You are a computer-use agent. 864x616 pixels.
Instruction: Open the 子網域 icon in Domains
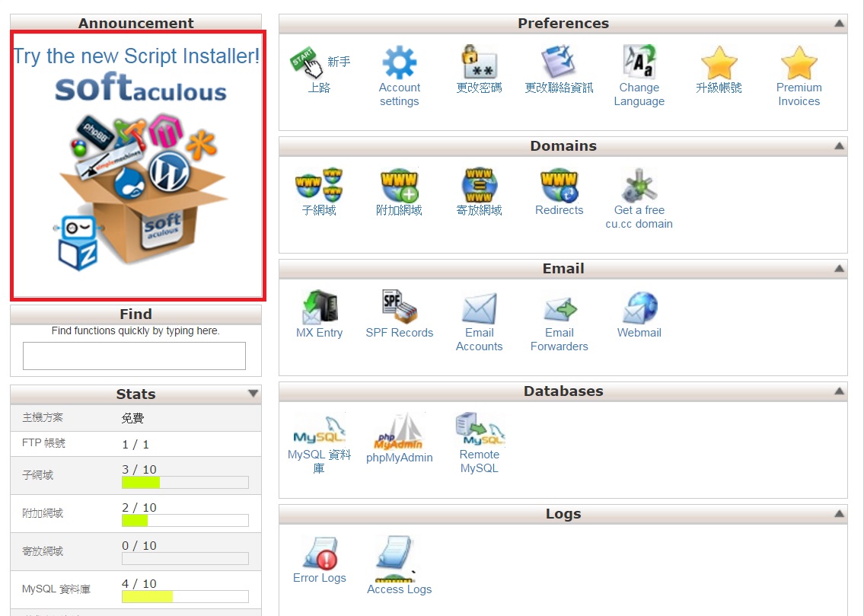[319, 184]
